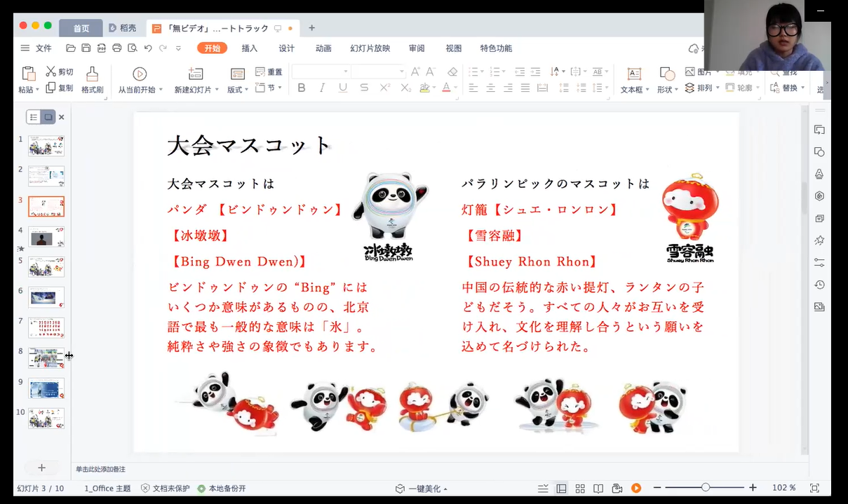Viewport: 848px width, 504px height.
Task: Toggle strikethrough formatting
Action: [x=364, y=88]
